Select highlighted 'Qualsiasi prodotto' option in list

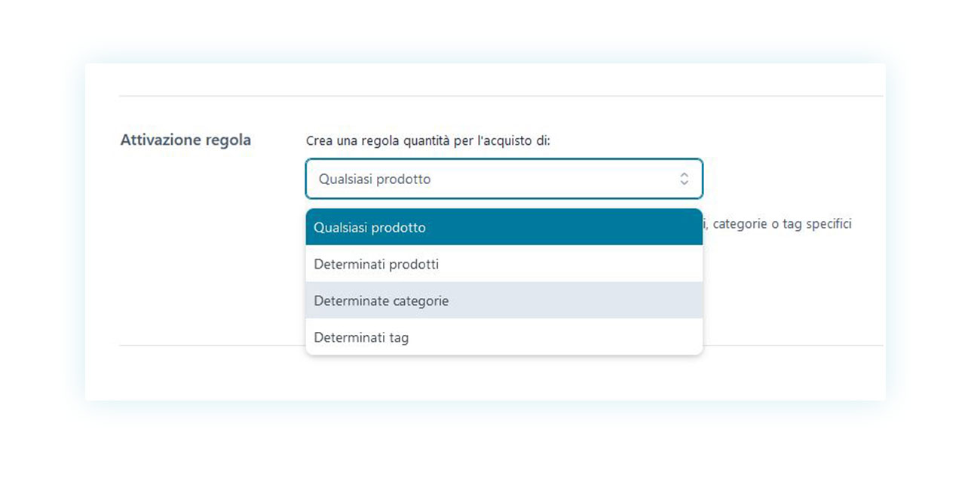(504, 227)
